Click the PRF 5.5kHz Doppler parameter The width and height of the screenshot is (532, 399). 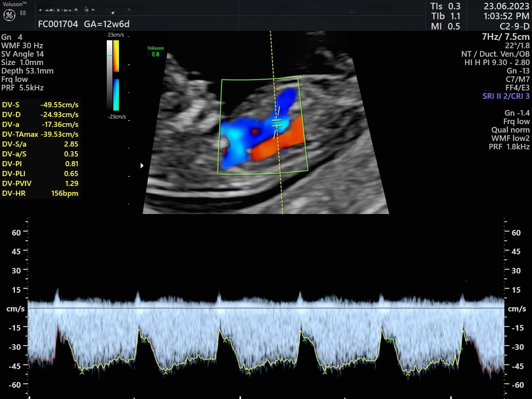22,88
